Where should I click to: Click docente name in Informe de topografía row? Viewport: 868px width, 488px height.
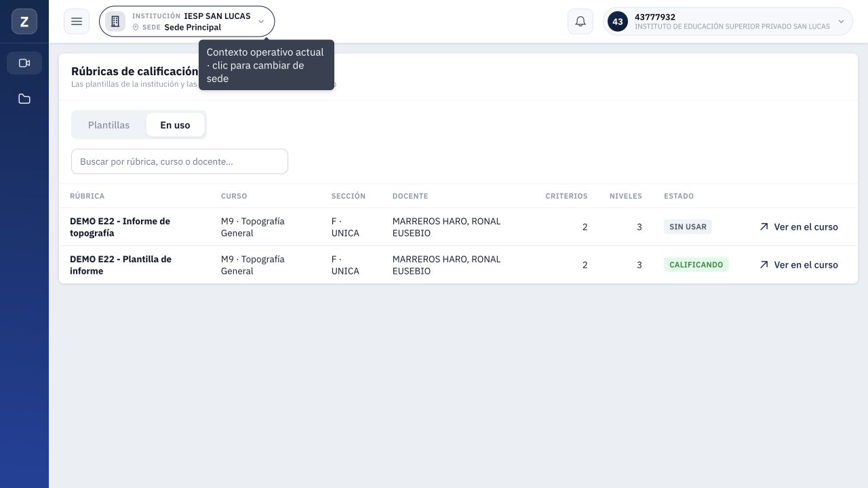click(x=446, y=227)
